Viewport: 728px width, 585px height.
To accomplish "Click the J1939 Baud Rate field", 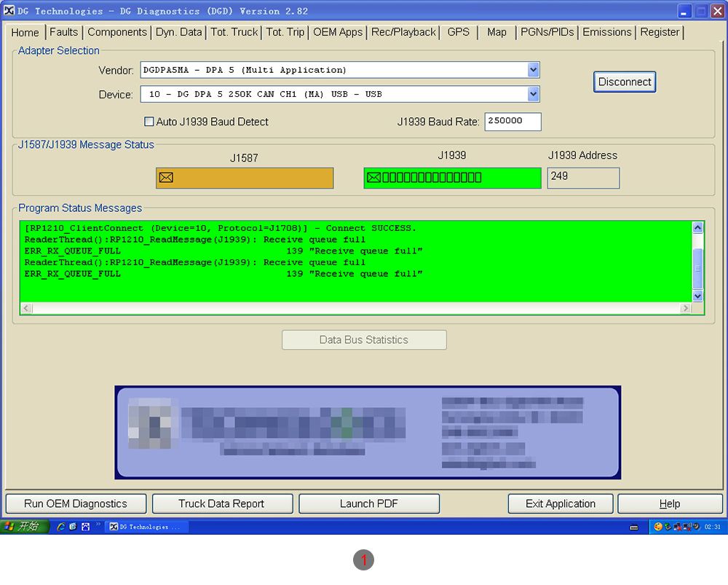I will point(513,121).
